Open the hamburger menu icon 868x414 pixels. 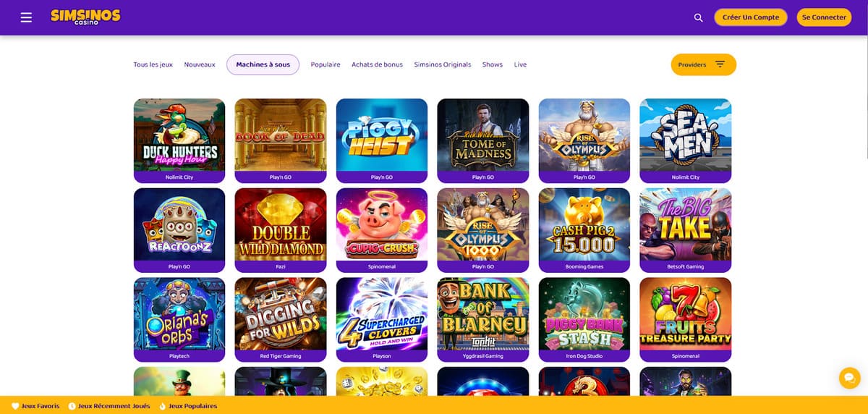point(27,17)
